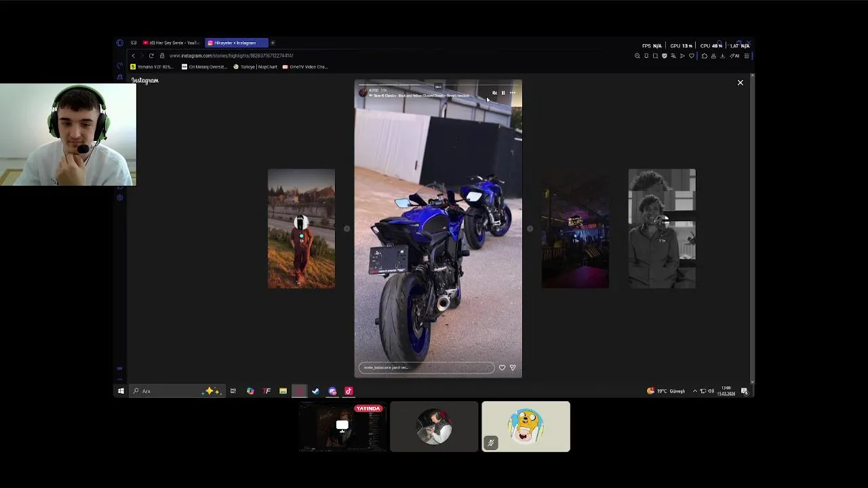Share the story via paper plane icon
Image resolution: width=868 pixels, height=488 pixels.
[513, 367]
